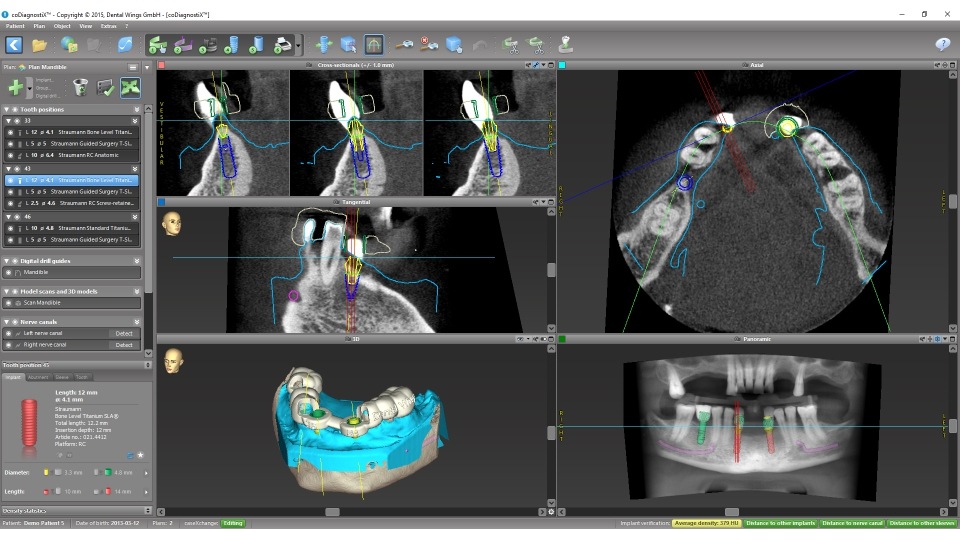960x540 pixels.
Task: Collapse tooth 43 group triangle
Action: (9, 169)
